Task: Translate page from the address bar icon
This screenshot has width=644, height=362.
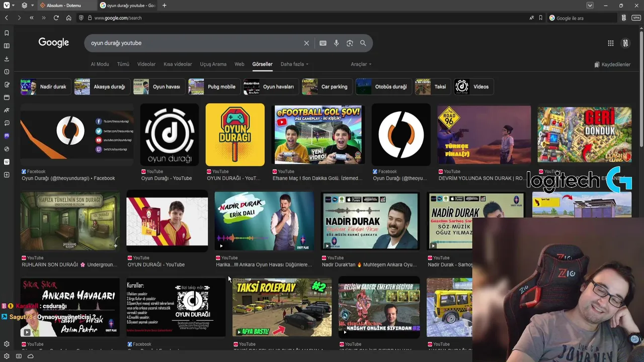Action: coord(532,18)
